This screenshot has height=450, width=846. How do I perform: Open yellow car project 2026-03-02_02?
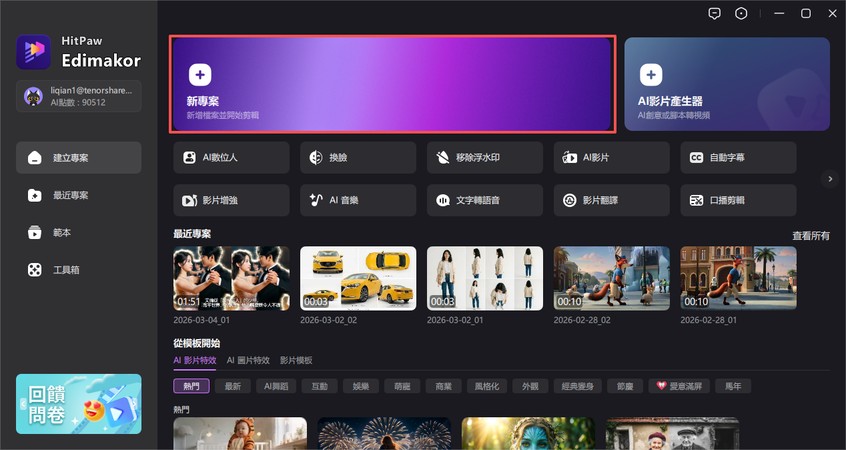(358, 278)
